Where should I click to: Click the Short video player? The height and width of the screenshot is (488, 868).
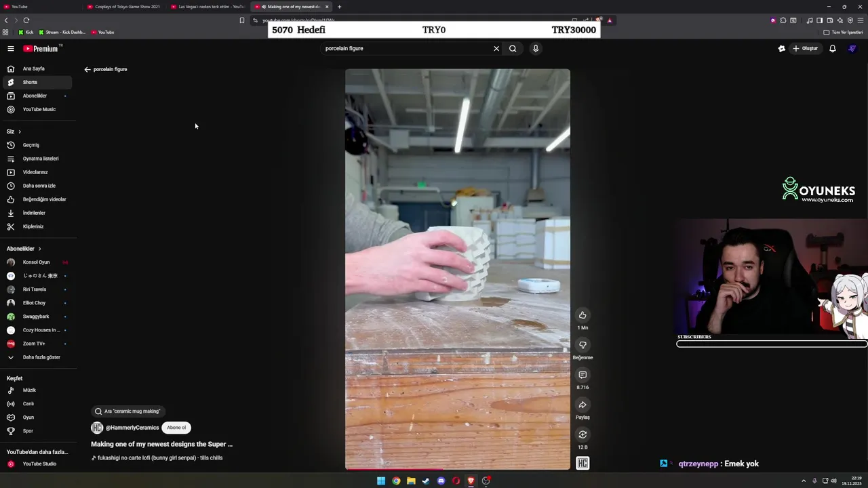click(x=458, y=268)
